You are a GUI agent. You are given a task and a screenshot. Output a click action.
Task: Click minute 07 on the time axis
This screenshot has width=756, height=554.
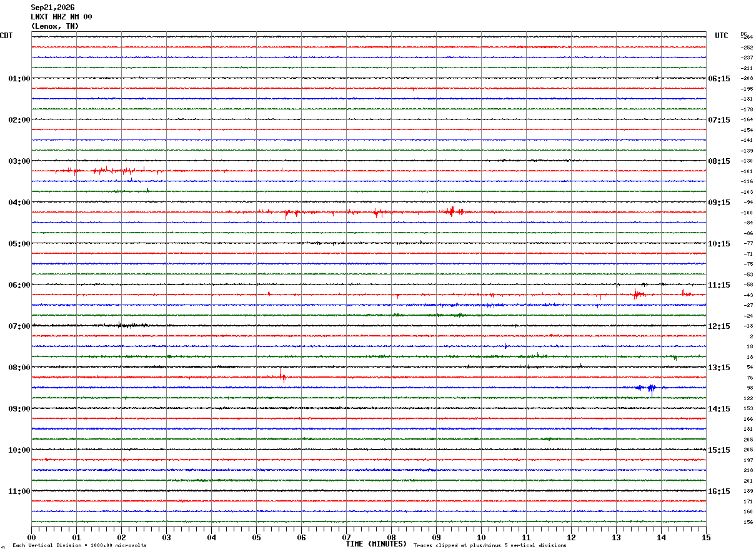[346, 538]
